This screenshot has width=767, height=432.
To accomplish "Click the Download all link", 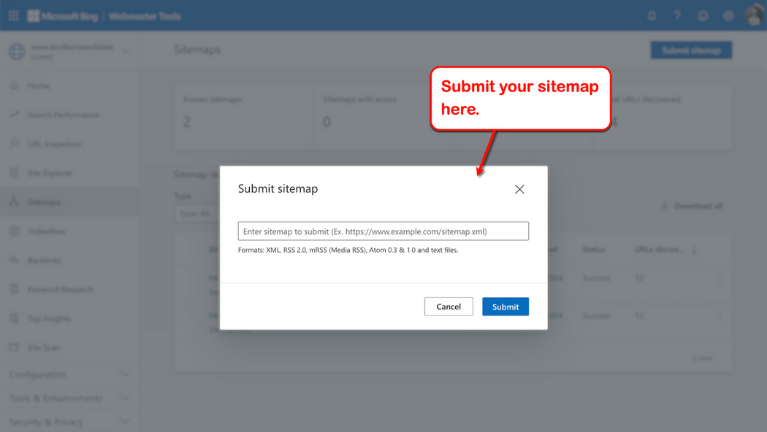I will point(693,206).
